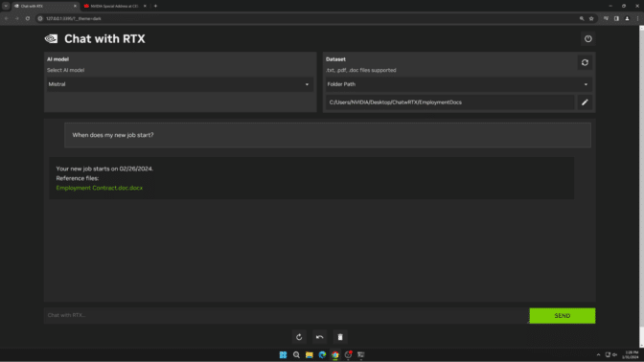Click the answer 'Your new job starts on 02/26/2024.'
The height and width of the screenshot is (362, 644).
104,169
